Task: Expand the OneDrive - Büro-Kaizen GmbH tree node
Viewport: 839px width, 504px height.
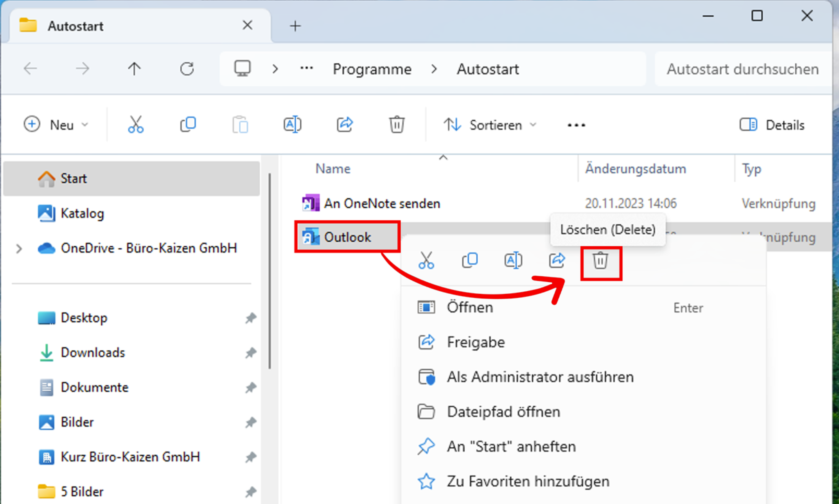Action: coord(19,248)
